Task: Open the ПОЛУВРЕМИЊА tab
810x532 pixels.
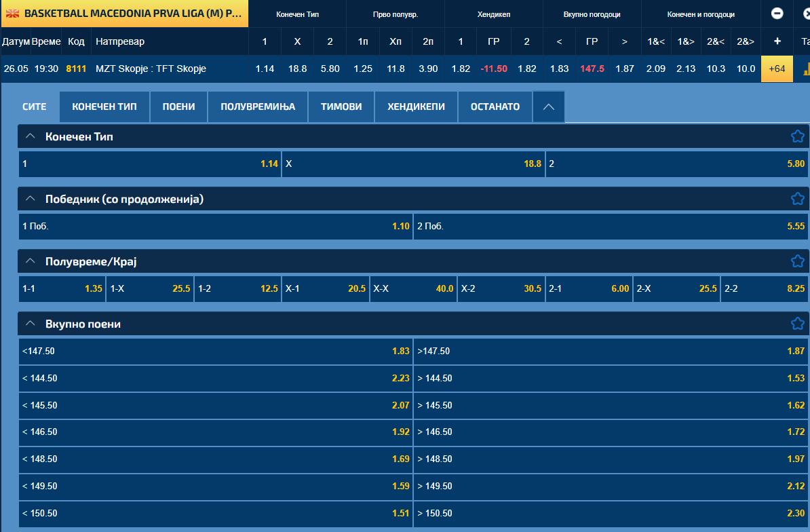Action: [258, 107]
